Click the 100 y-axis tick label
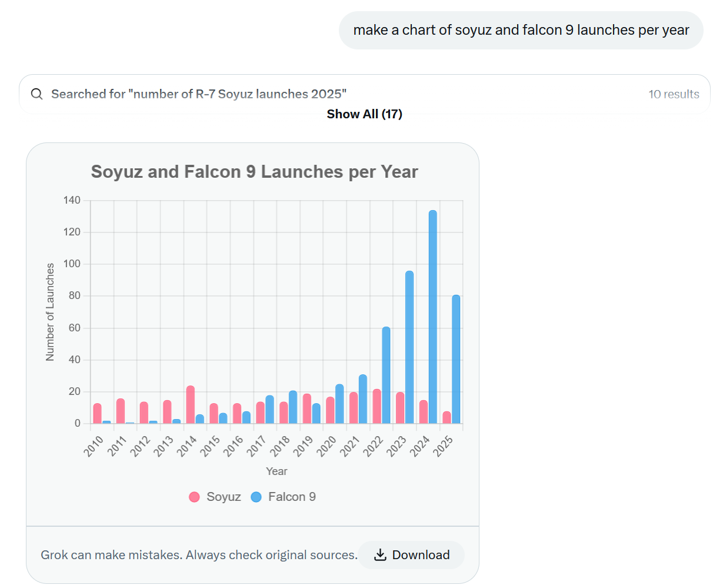The width and height of the screenshot is (713, 588). 72,264
